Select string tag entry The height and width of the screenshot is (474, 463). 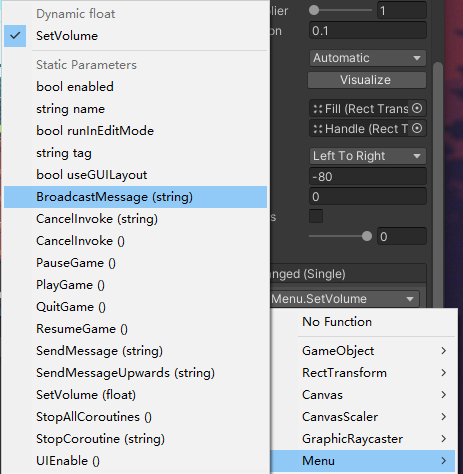point(135,153)
